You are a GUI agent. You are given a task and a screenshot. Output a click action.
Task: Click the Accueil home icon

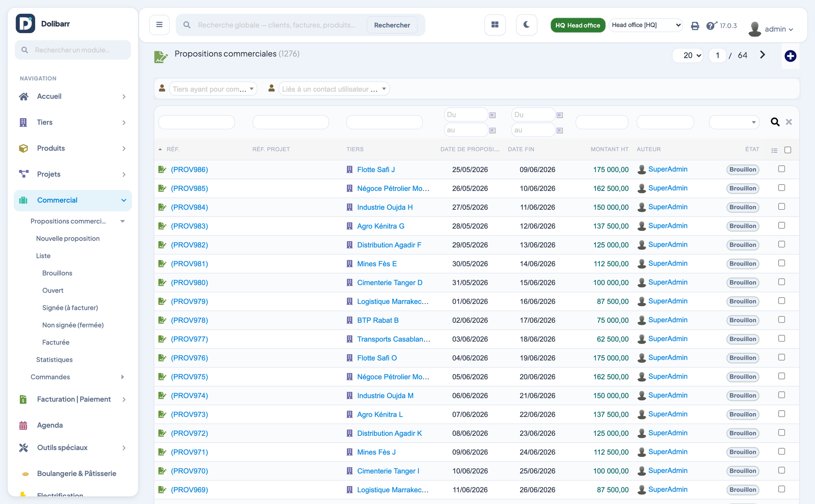[x=23, y=96]
